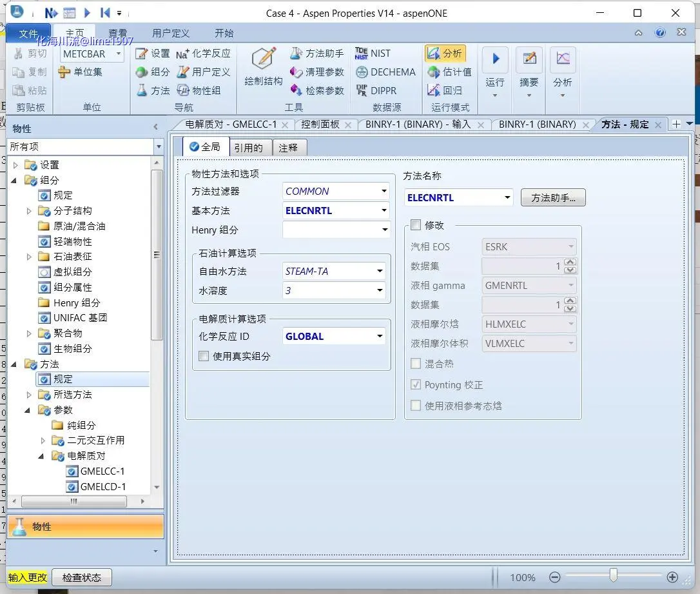Expand the 二元交互作用 tree node

pos(43,441)
